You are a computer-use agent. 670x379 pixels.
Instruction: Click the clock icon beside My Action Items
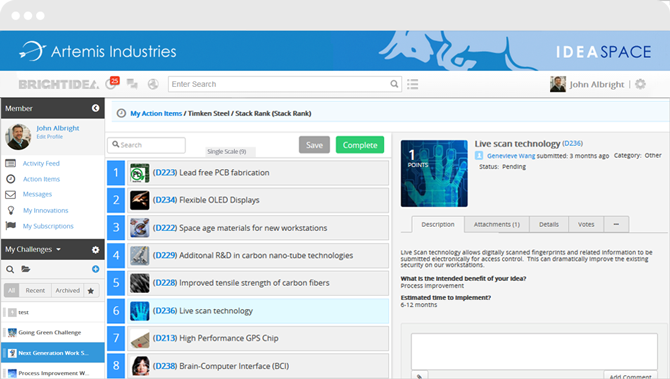coord(121,113)
